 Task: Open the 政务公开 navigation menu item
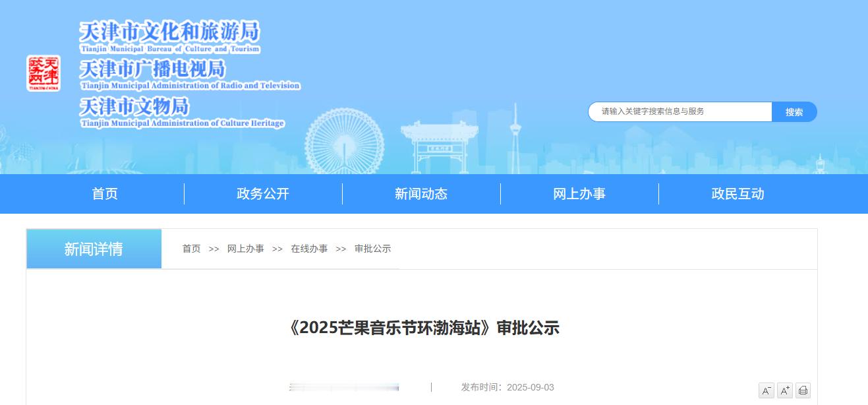coord(263,194)
